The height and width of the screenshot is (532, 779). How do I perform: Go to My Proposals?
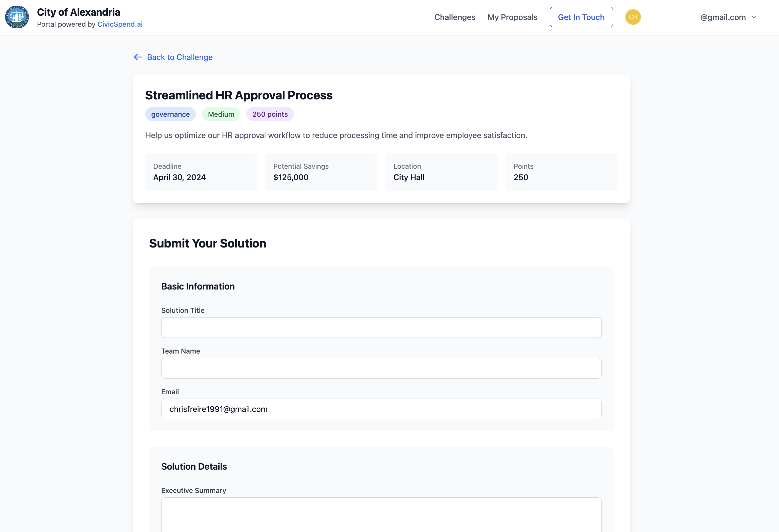click(512, 17)
